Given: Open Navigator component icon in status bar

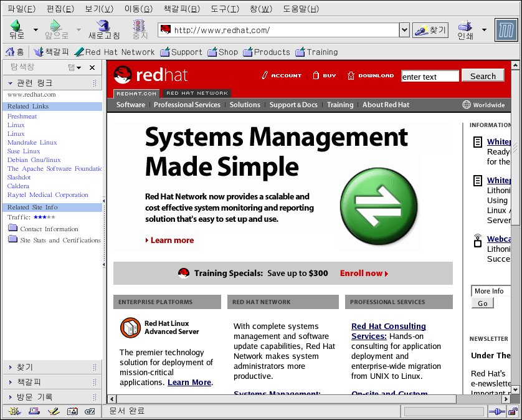Looking at the screenshot, I should point(14,411).
